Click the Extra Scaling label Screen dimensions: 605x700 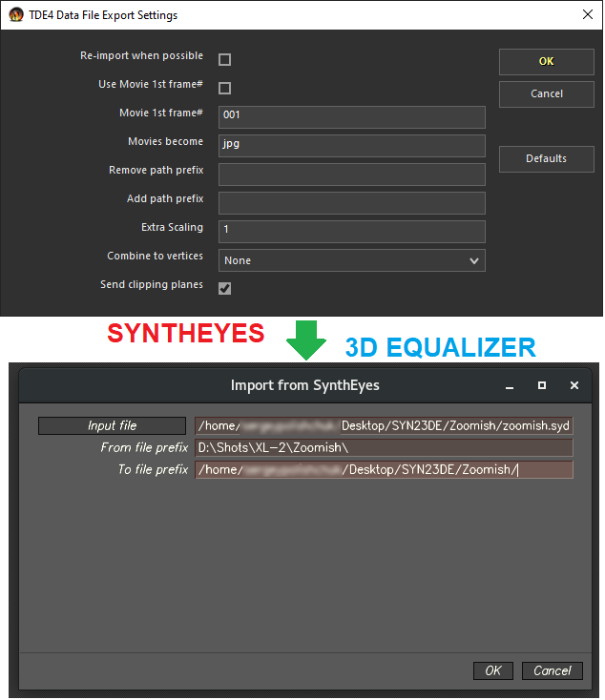coord(172,227)
